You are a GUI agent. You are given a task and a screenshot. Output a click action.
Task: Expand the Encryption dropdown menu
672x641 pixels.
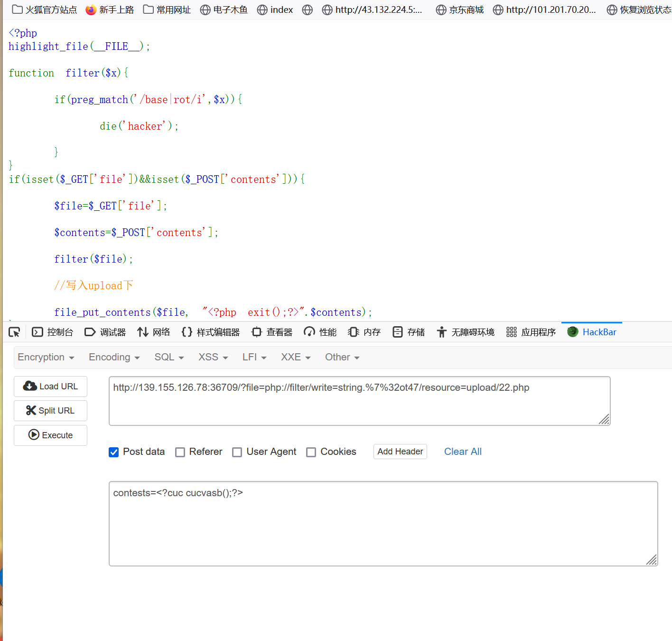point(46,357)
